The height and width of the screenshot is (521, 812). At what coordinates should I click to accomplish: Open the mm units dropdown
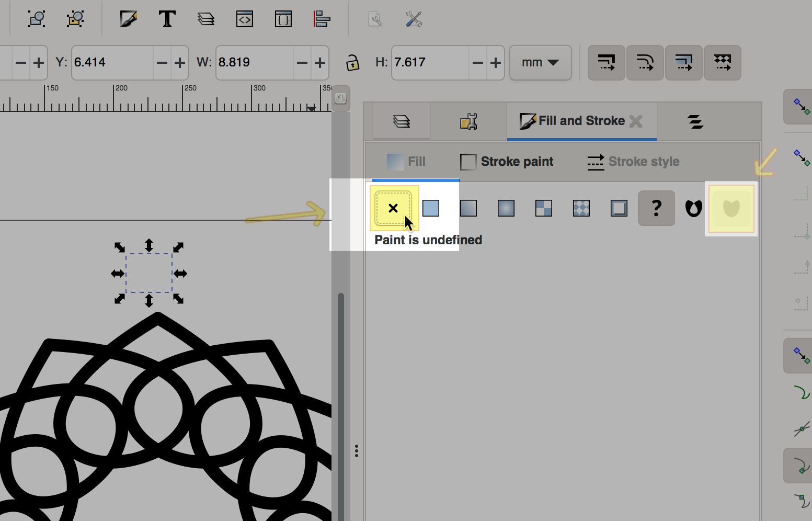point(540,63)
